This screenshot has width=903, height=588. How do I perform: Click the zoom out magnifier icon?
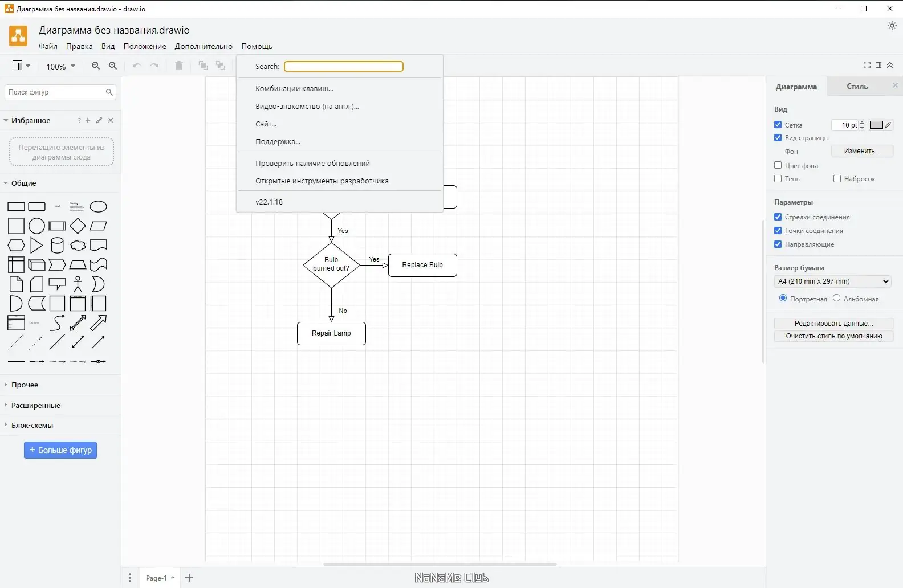pyautogui.click(x=113, y=66)
